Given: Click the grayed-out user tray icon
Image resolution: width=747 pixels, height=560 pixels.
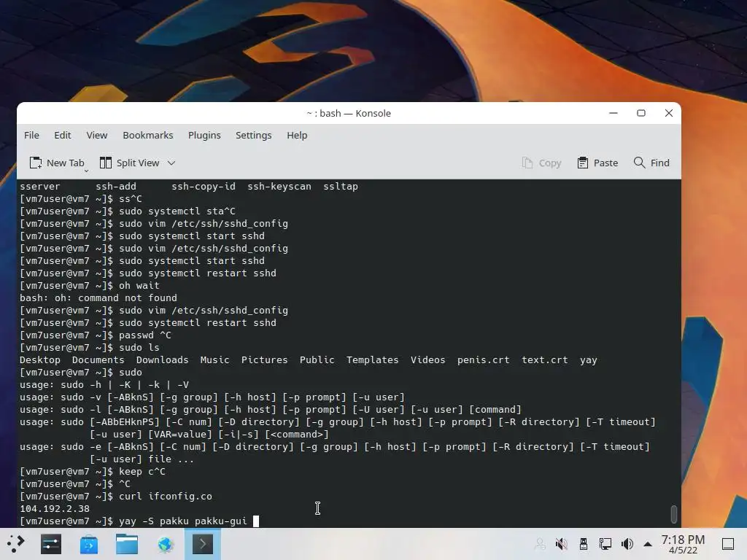Looking at the screenshot, I should [x=540, y=544].
